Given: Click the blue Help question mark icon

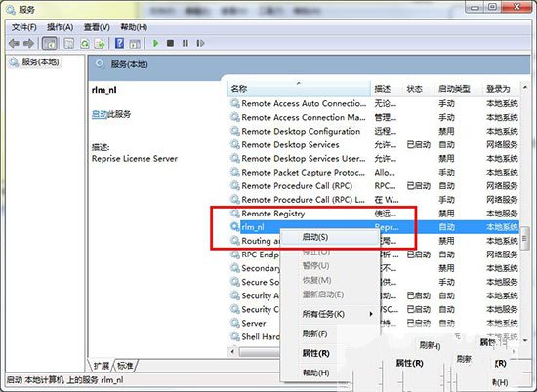Looking at the screenshot, I should [119, 43].
